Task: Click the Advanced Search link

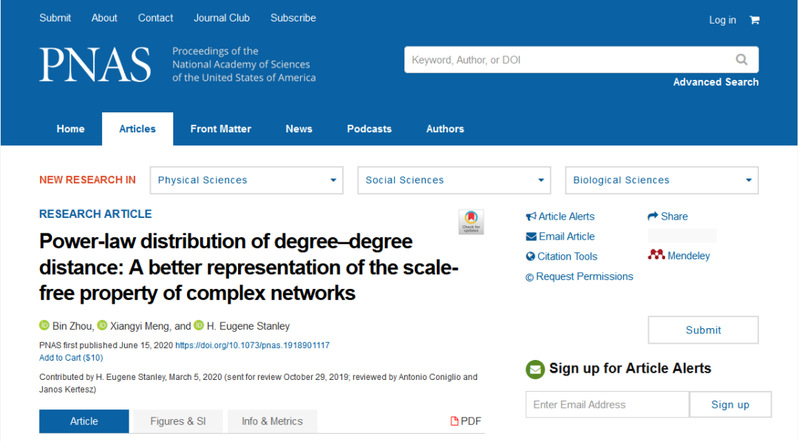Action: click(x=715, y=82)
